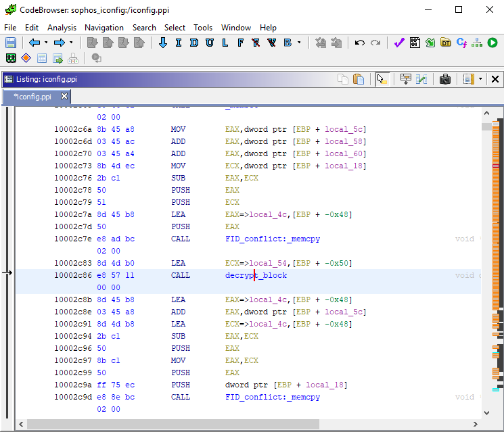Open bookmarks with the purple checkmark icon
The image size is (504, 432).
[x=399, y=43]
